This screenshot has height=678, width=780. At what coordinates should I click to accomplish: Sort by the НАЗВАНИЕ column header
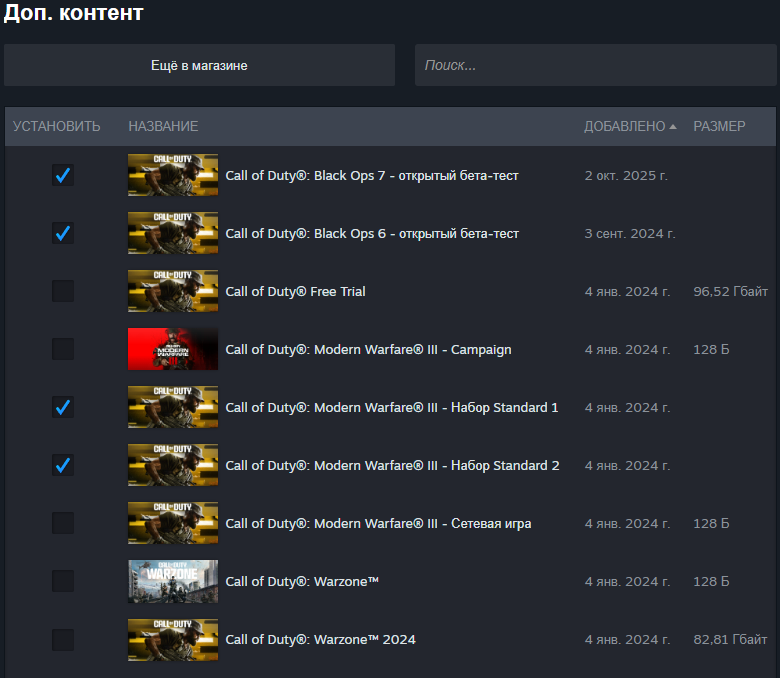163,126
